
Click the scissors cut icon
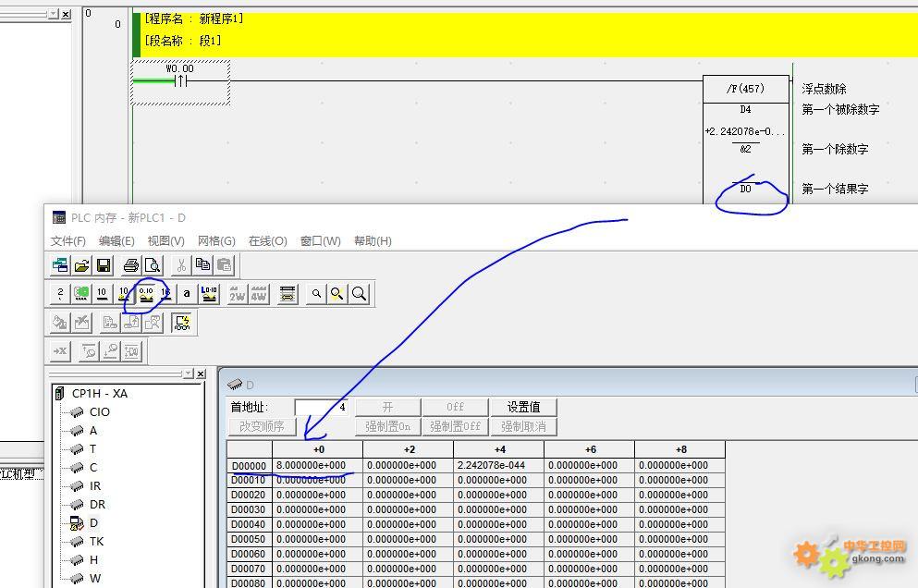coord(181,266)
